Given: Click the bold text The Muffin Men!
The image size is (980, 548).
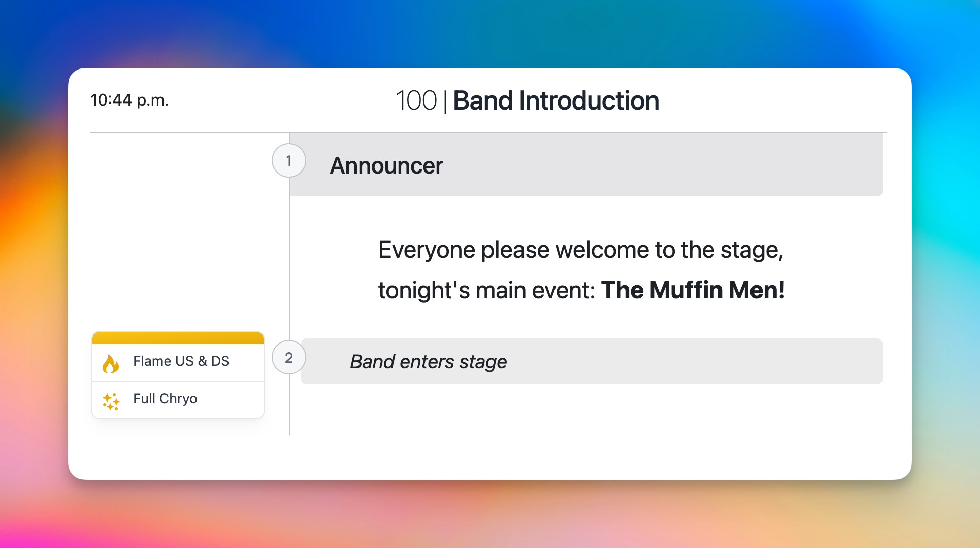Looking at the screenshot, I should click(x=693, y=290).
